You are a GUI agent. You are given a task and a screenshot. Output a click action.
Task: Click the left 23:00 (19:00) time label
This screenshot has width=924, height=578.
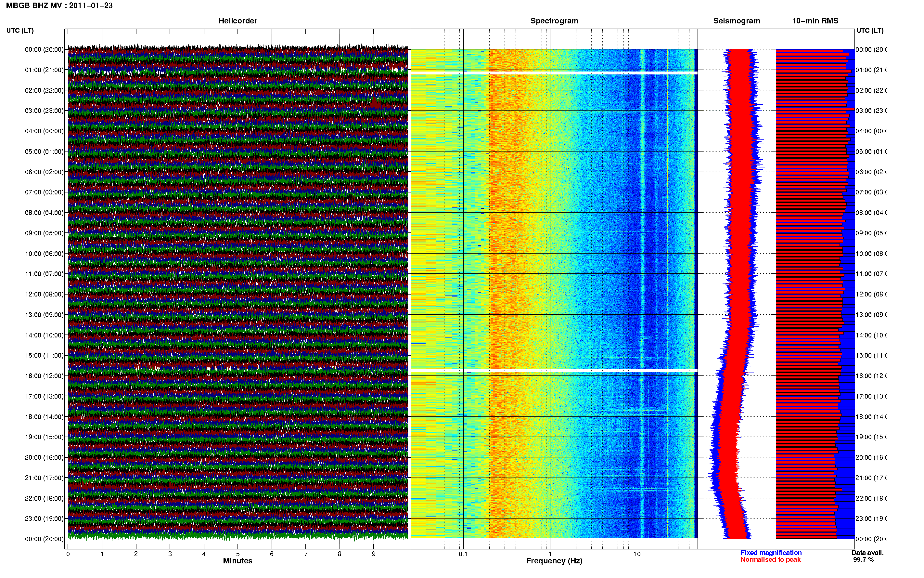(x=44, y=519)
